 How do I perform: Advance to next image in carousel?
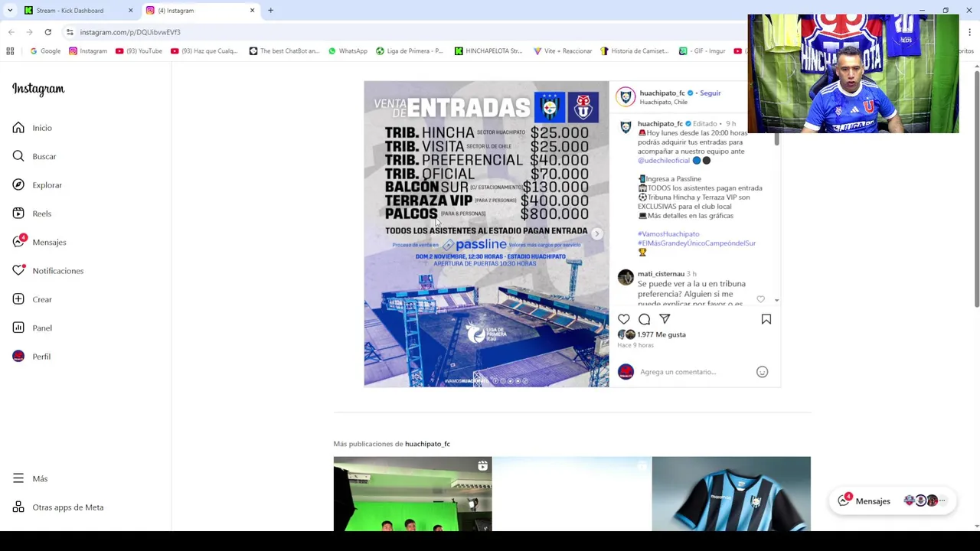point(597,234)
